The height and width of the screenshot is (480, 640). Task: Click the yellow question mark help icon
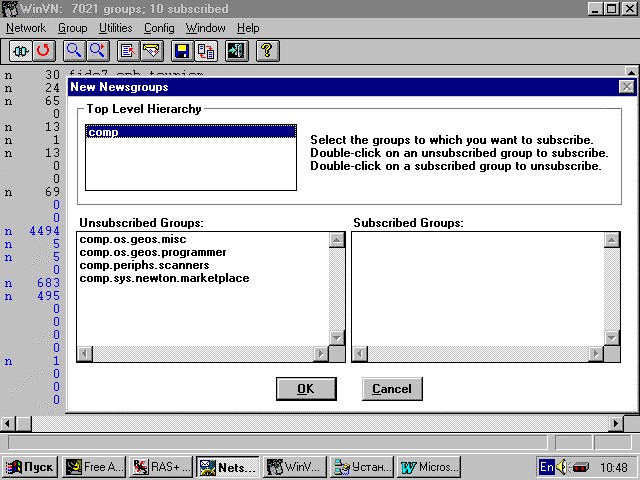[268, 50]
